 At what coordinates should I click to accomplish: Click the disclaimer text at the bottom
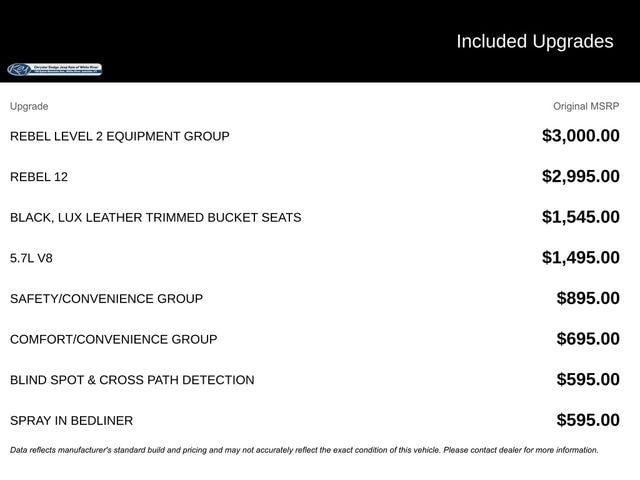coord(304,450)
